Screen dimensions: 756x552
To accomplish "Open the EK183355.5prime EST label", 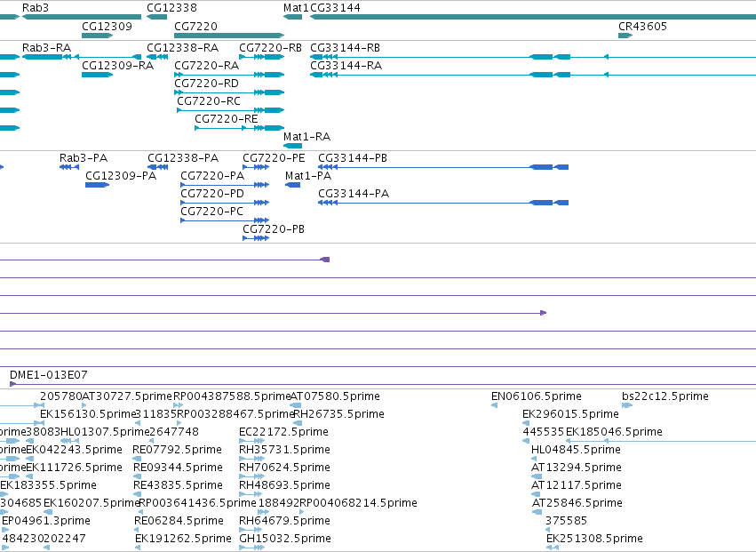I will pyautogui.click(x=48, y=485).
